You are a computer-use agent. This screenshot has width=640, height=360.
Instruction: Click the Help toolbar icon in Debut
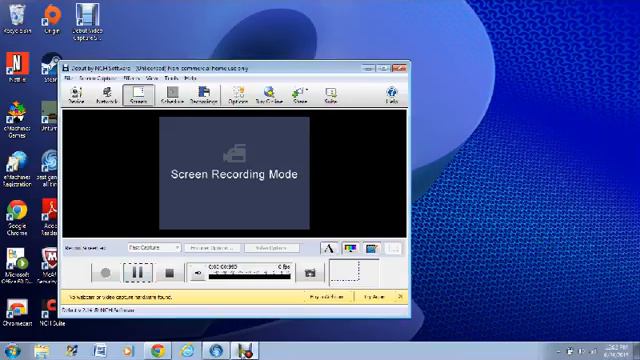coord(391,95)
